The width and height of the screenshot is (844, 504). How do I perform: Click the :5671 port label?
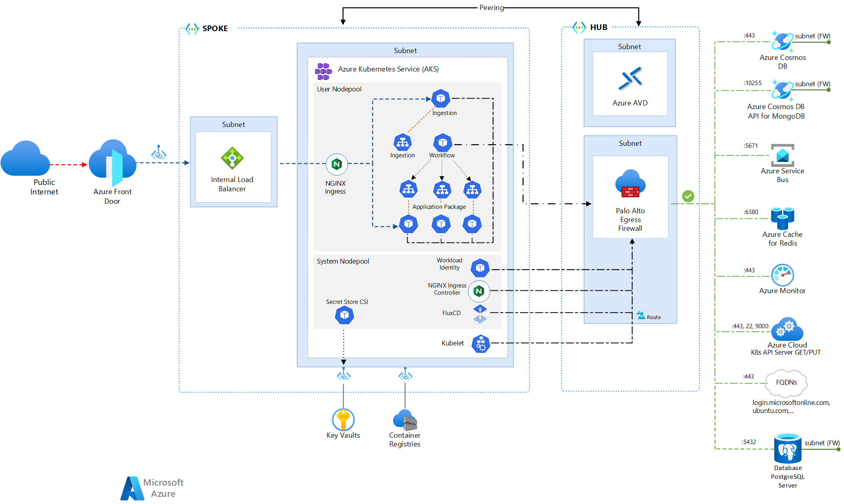(750, 146)
